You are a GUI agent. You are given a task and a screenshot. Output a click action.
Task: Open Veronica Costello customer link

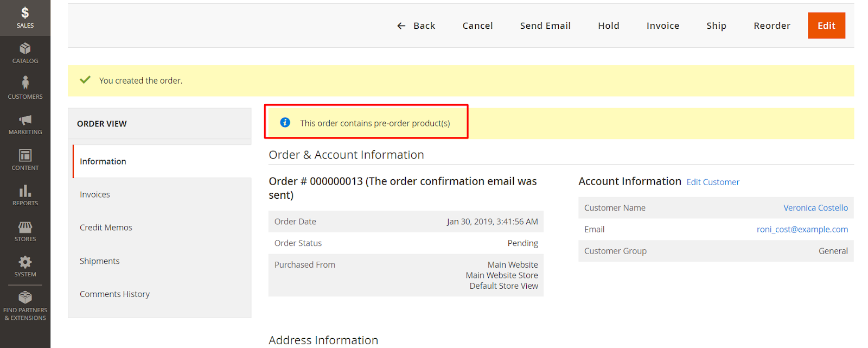815,208
